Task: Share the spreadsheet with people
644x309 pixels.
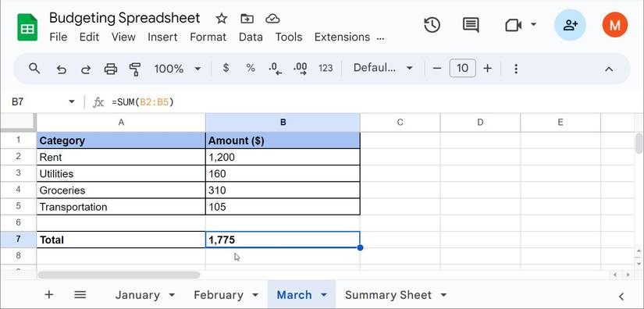Action: tap(570, 25)
